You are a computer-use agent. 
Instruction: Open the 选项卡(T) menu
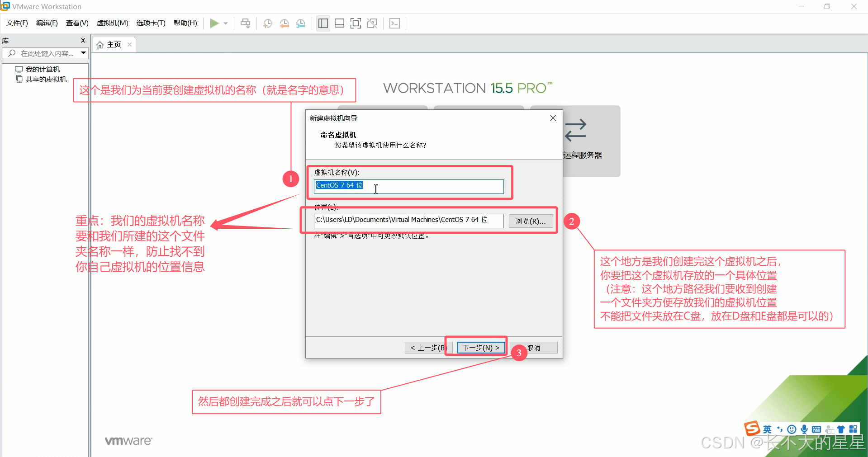coord(151,23)
